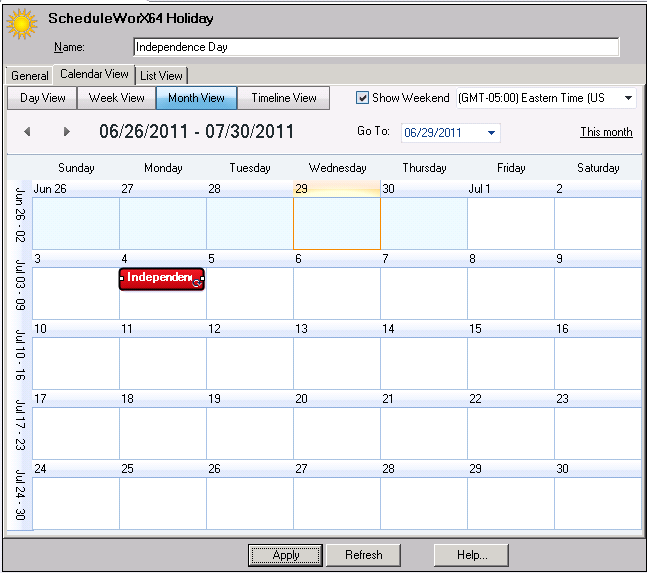Open Help dialog
The height and width of the screenshot is (573, 647).
click(x=471, y=555)
